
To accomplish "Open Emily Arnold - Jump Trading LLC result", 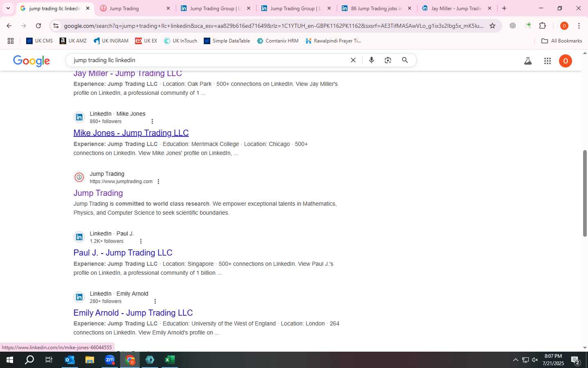I will [x=133, y=313].
